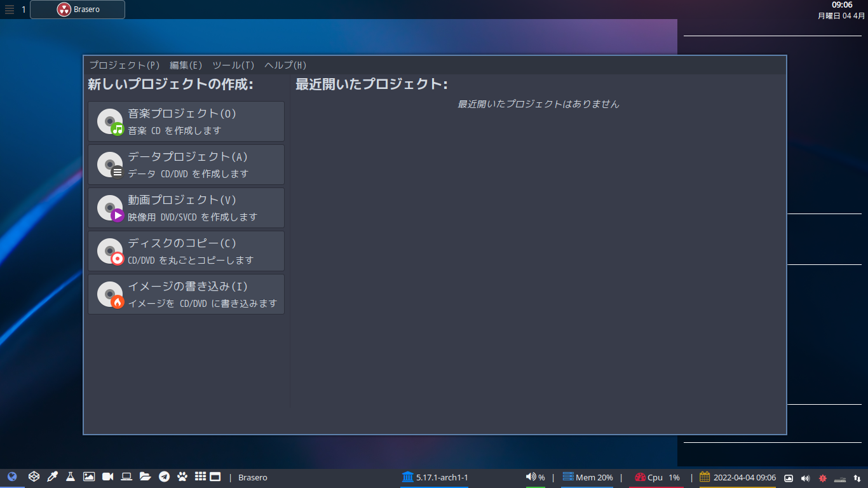This screenshot has width=868, height=488.
Task: Open the file manager icon in taskbar
Action: pos(144,477)
